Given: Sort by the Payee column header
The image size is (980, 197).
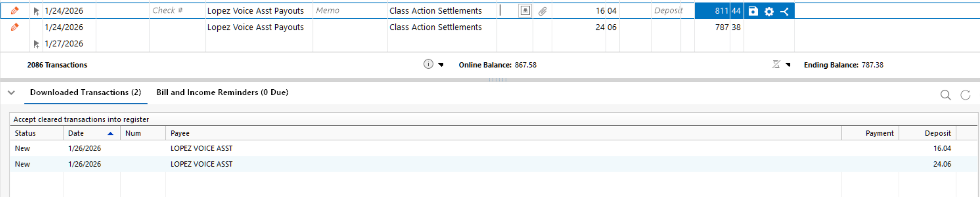Looking at the screenshot, I should click(x=503, y=133).
